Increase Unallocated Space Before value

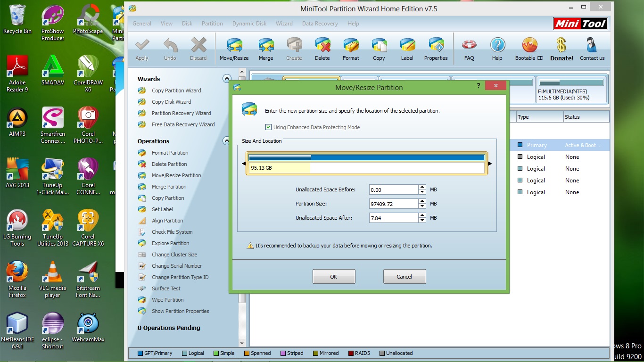(x=422, y=187)
